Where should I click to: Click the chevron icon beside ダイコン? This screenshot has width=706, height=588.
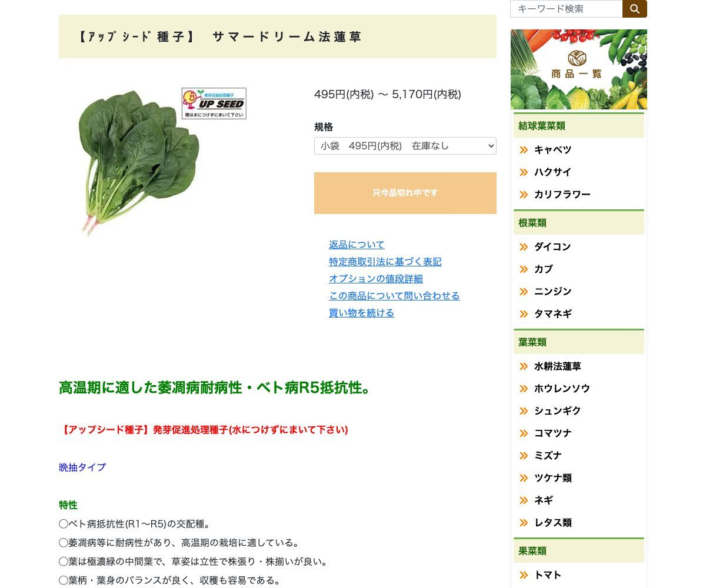pos(524,247)
